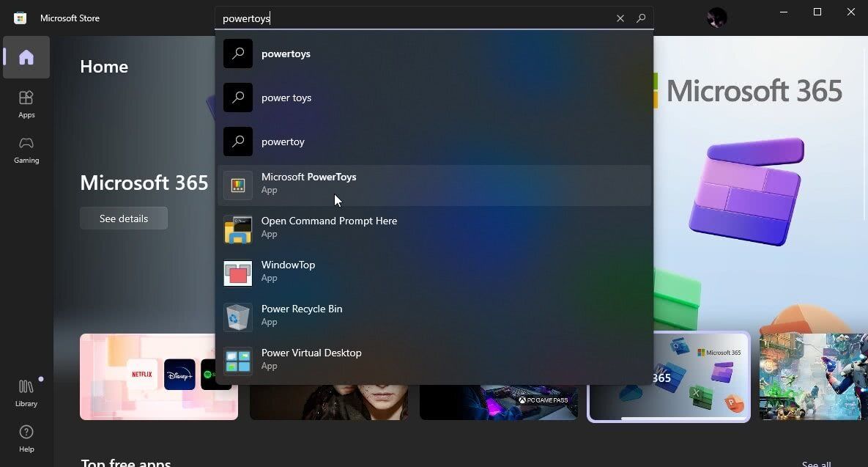
Task: Select the 'powertoy' search suggestion
Action: pos(434,141)
